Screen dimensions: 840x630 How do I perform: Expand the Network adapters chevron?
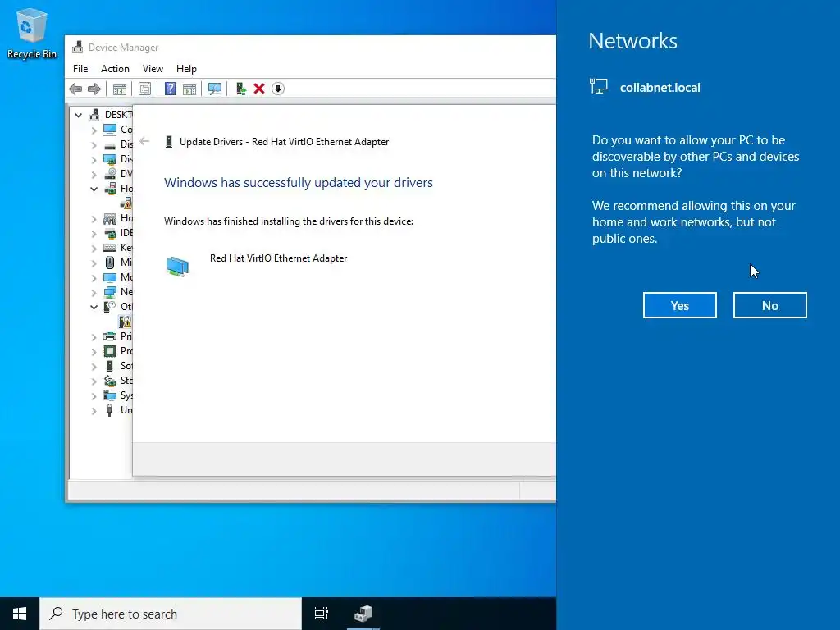pyautogui.click(x=94, y=292)
